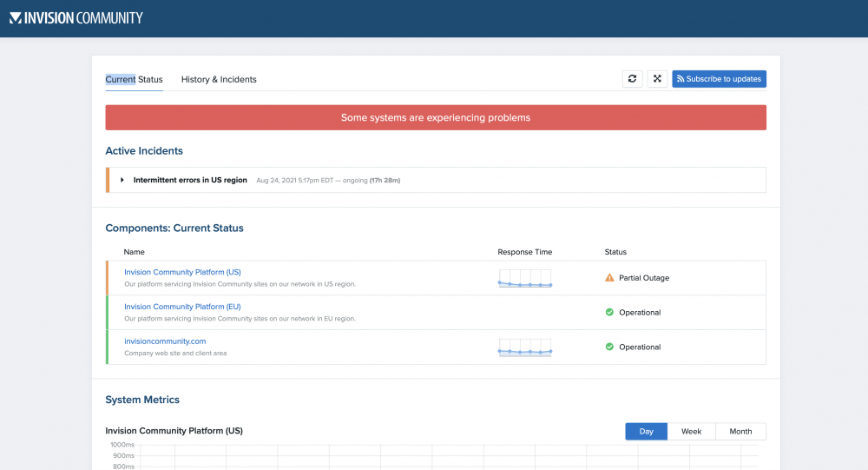The width and height of the screenshot is (868, 470).
Task: Click the System Metrics heading
Action: [x=142, y=400]
